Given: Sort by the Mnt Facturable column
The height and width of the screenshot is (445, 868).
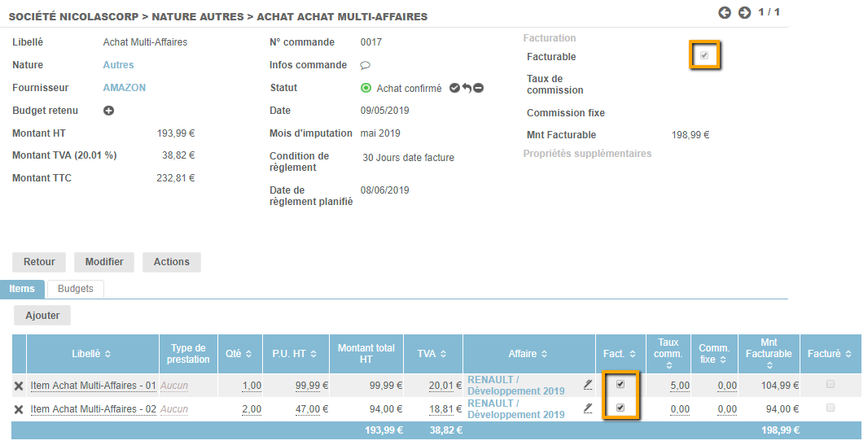Looking at the screenshot, I should coord(769,354).
